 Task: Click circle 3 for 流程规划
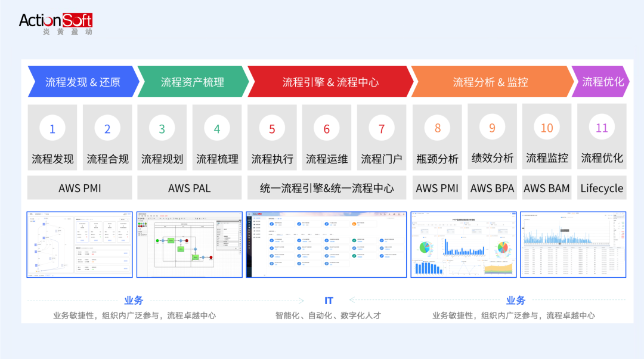tap(162, 129)
